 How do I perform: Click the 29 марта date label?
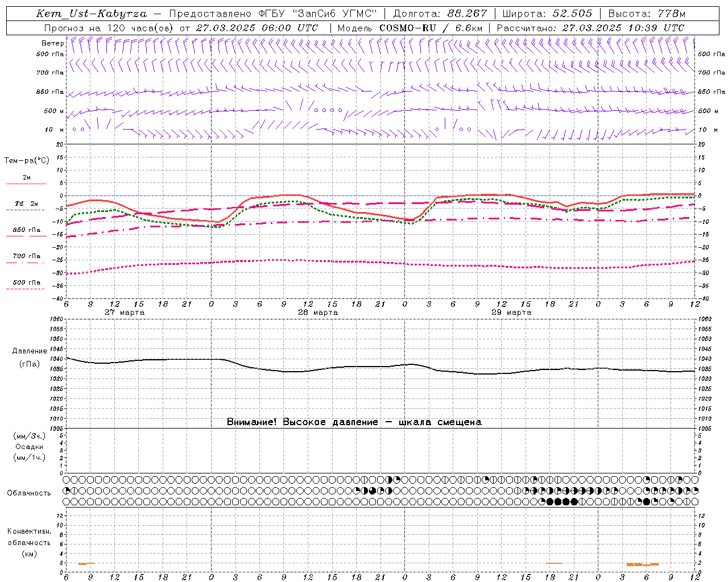coord(511,313)
